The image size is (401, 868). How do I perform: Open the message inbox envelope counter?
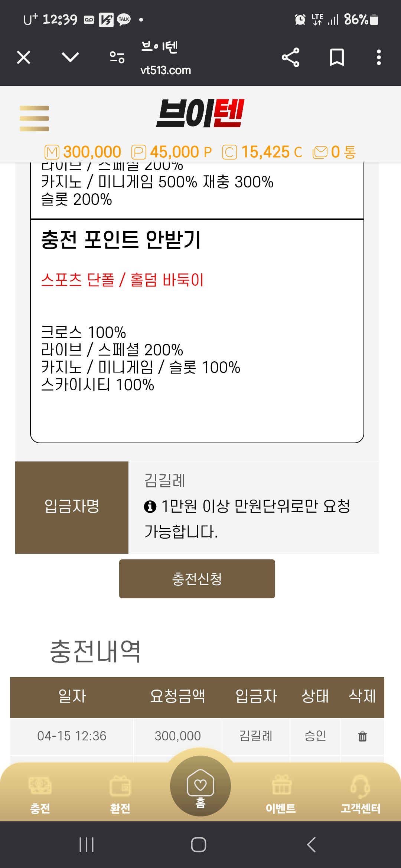(x=335, y=152)
